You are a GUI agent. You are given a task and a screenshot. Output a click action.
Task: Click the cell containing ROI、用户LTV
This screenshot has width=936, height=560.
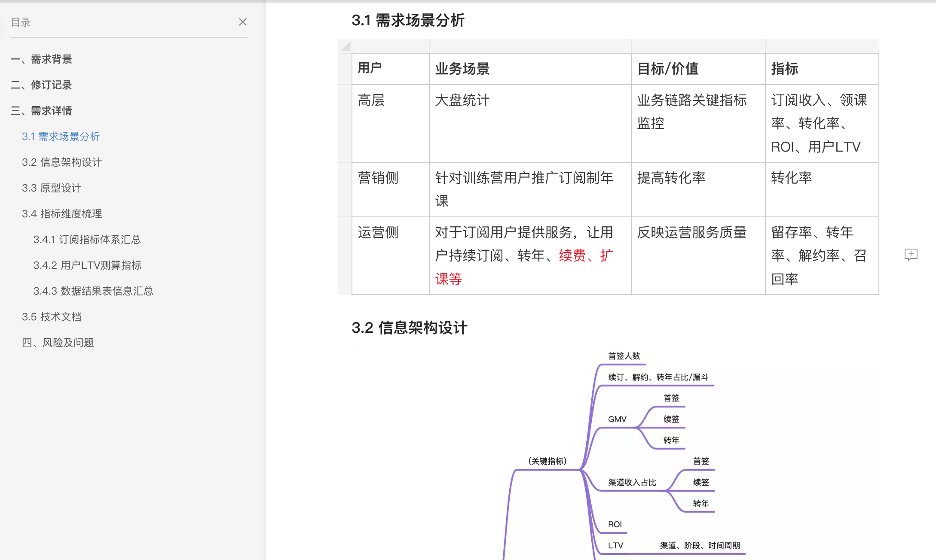(x=822, y=123)
